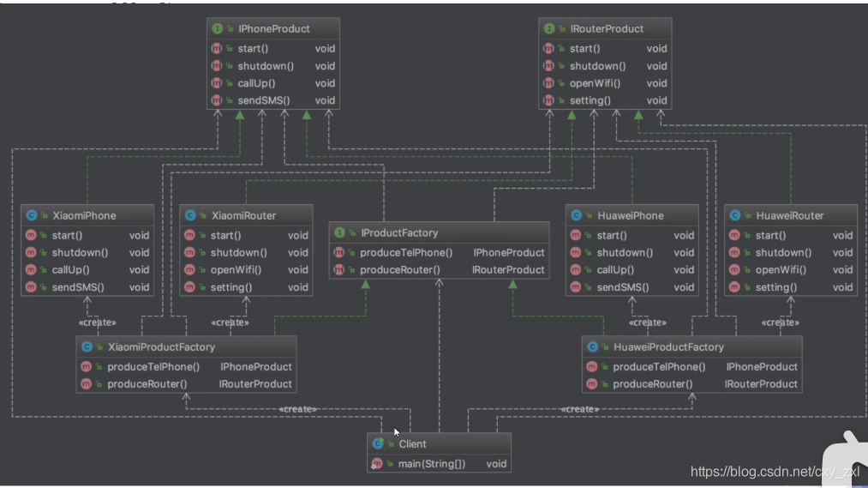Click «create» label above XiaomiProductFactory toward XiaomiPhone
Screen dimensions: 868x488
(x=98, y=322)
